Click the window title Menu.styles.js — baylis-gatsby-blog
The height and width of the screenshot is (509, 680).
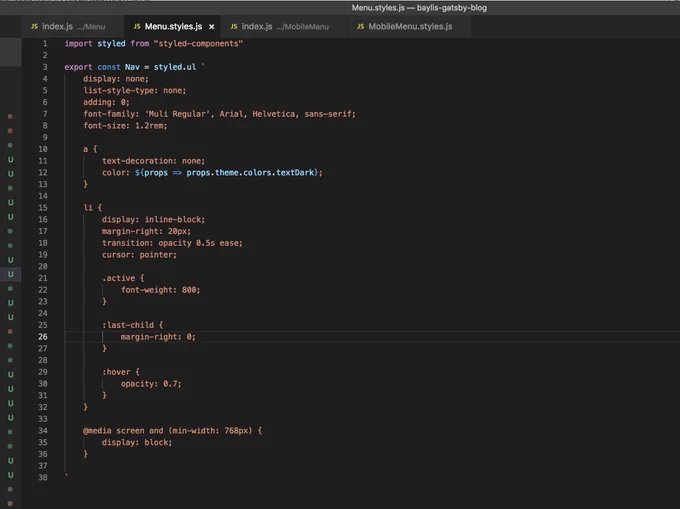(419, 8)
